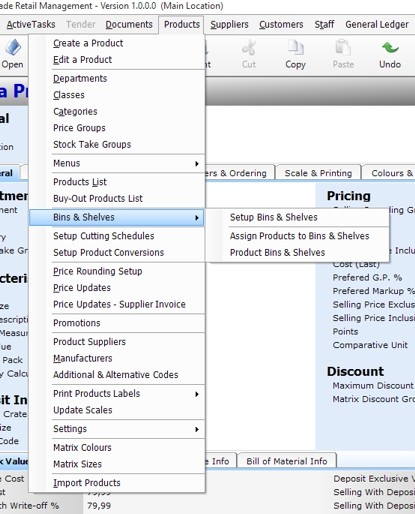Open the Products menu

coord(182,25)
